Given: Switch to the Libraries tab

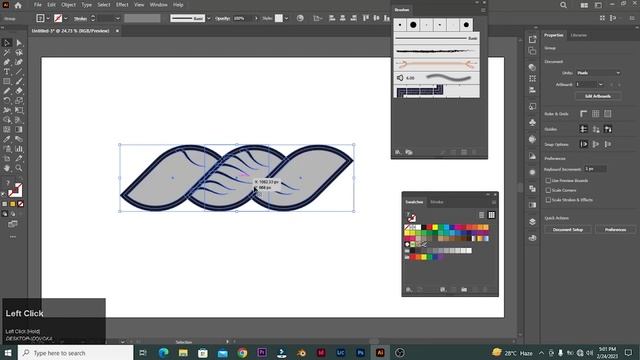Looking at the screenshot, I should (x=578, y=36).
